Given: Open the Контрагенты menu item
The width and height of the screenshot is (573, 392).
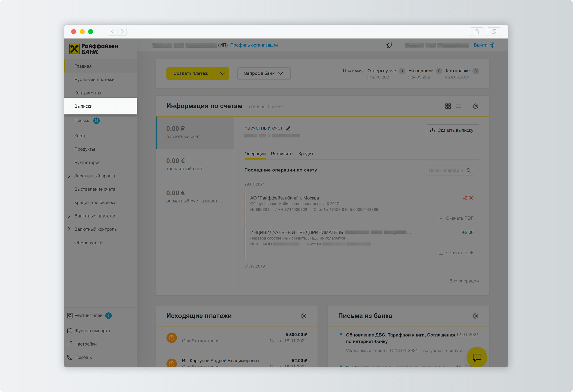Looking at the screenshot, I should tap(100, 93).
